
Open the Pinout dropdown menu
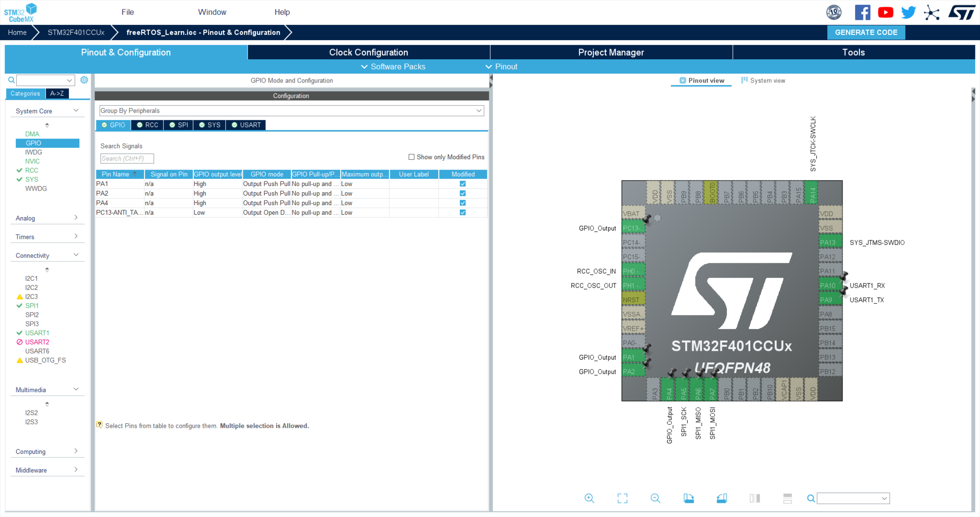pyautogui.click(x=501, y=67)
